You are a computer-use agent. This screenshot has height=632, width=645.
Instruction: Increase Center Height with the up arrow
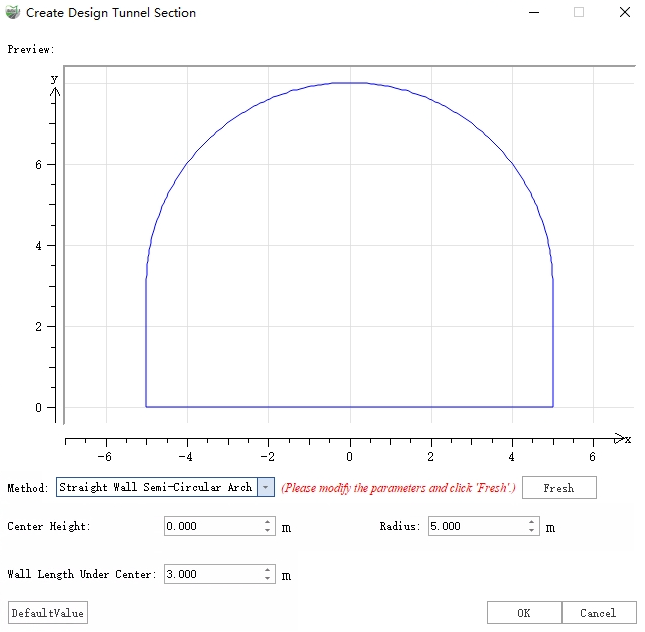click(x=267, y=522)
